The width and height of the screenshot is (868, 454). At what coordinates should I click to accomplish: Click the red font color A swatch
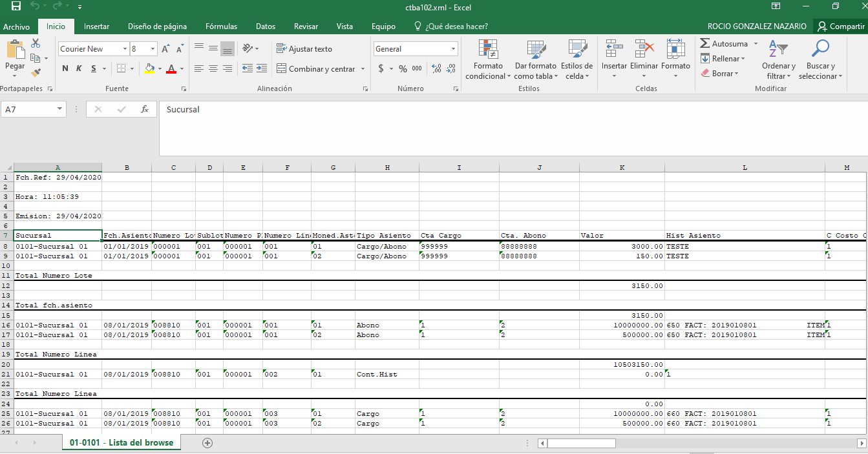click(x=171, y=68)
